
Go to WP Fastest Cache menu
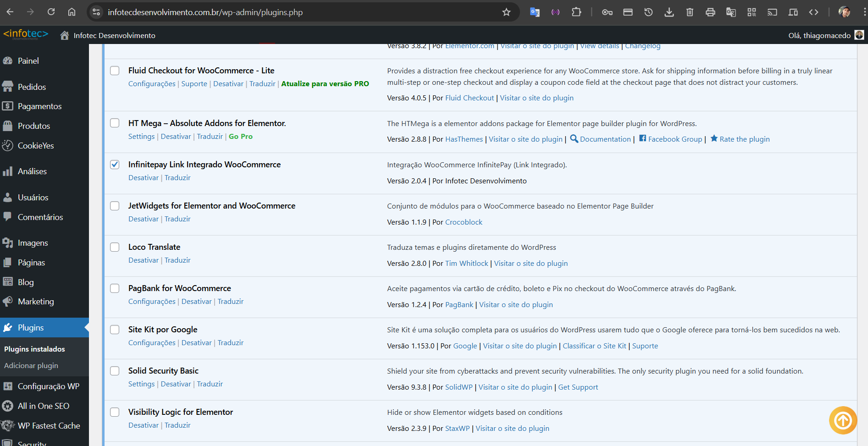tap(49, 426)
